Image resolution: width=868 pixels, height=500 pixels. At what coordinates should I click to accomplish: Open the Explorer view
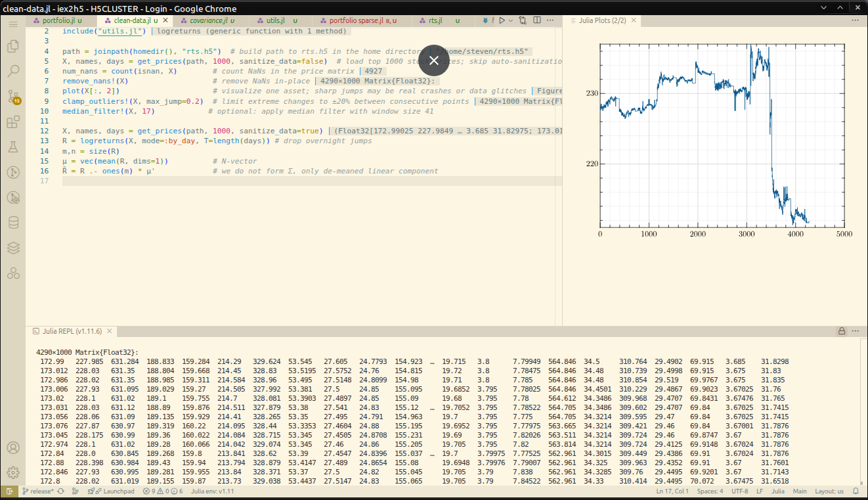click(13, 46)
